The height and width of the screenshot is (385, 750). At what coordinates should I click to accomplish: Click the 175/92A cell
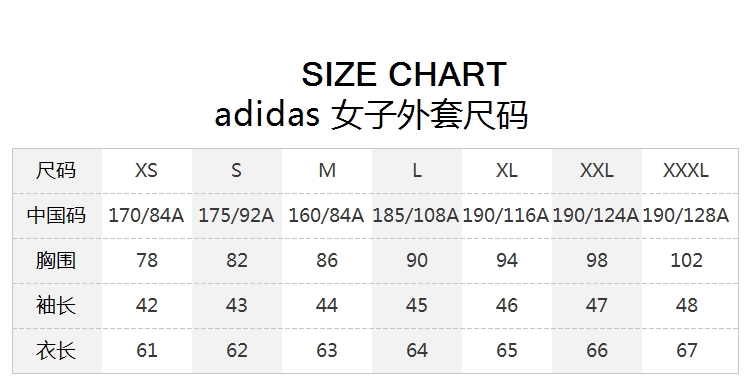(x=236, y=215)
